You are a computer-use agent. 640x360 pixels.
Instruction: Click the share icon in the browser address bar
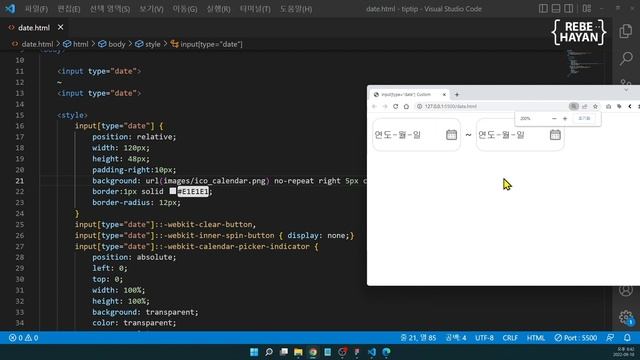tap(584, 106)
